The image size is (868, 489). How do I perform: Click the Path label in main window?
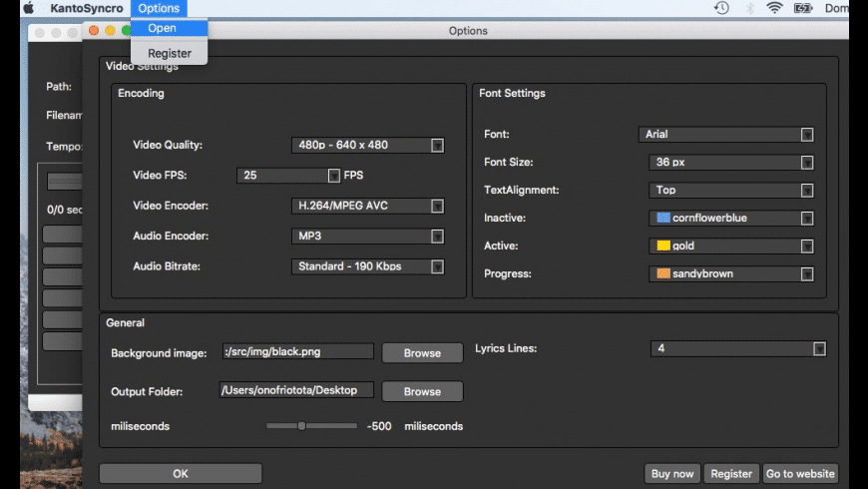point(59,87)
